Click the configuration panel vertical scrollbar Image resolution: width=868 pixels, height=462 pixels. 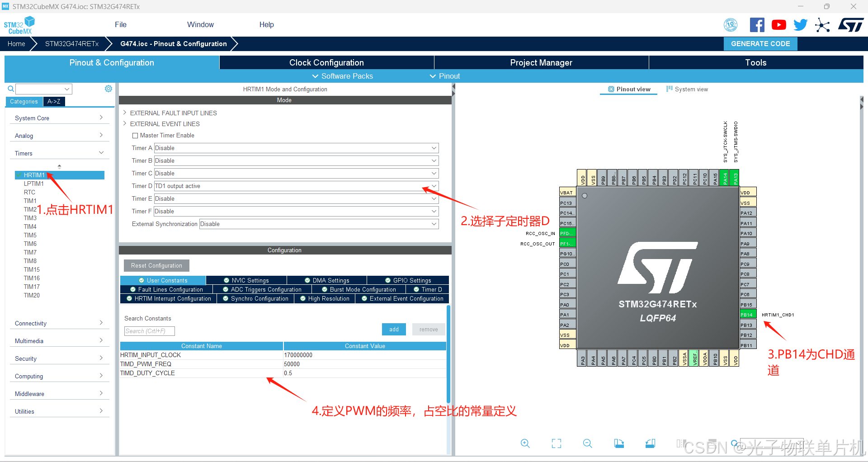click(448, 354)
